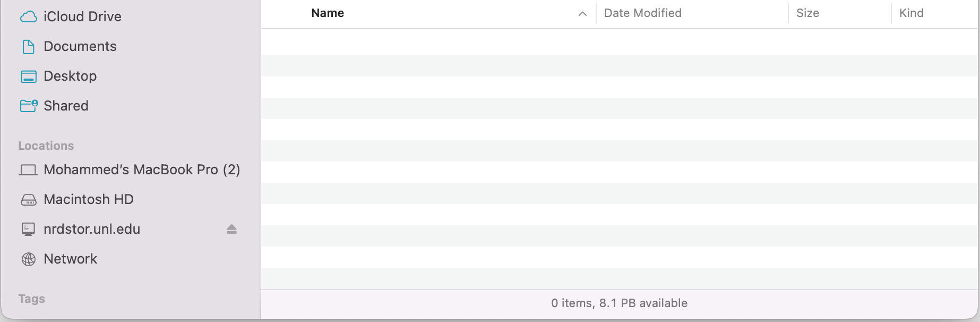This screenshot has width=980, height=322.
Task: Open Mohammed's MacBook Pro (2) location
Action: click(x=142, y=170)
